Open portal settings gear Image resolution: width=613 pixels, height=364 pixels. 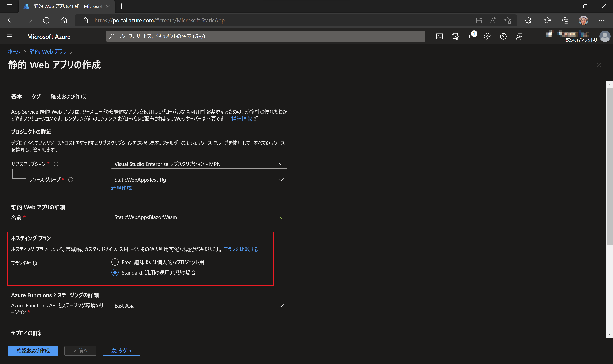pyautogui.click(x=487, y=36)
